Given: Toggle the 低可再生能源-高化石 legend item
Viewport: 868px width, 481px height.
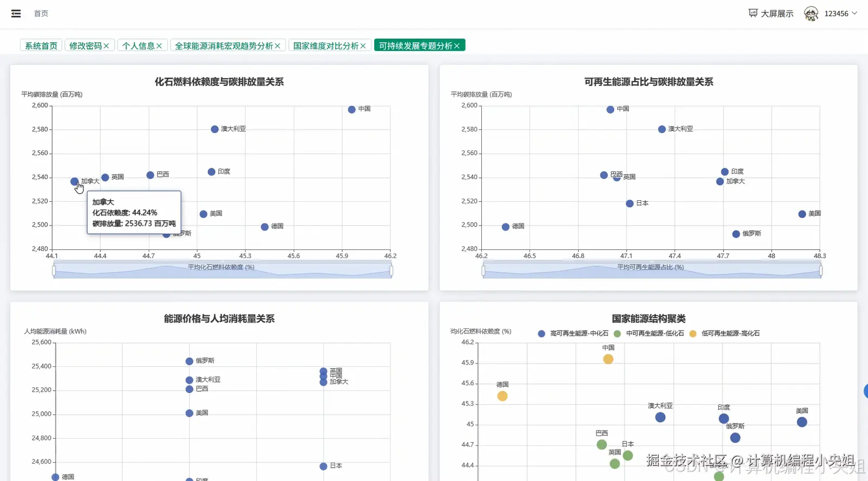Looking at the screenshot, I should tap(725, 333).
